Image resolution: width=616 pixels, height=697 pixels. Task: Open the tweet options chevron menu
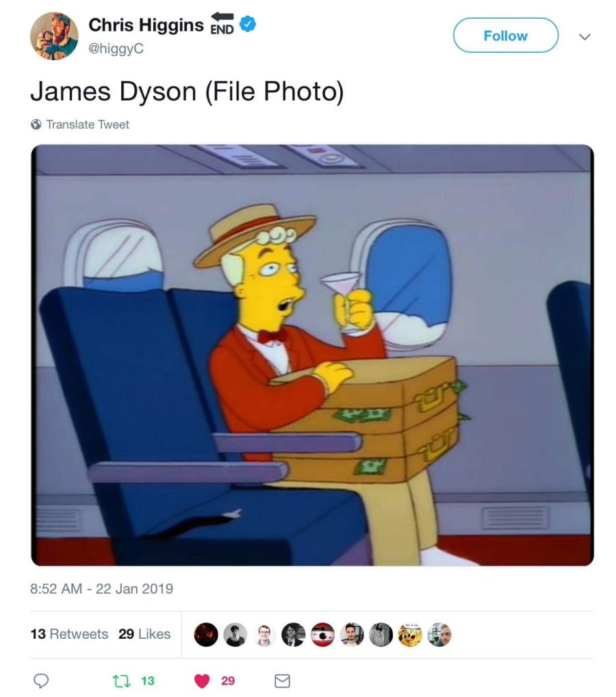(x=585, y=36)
